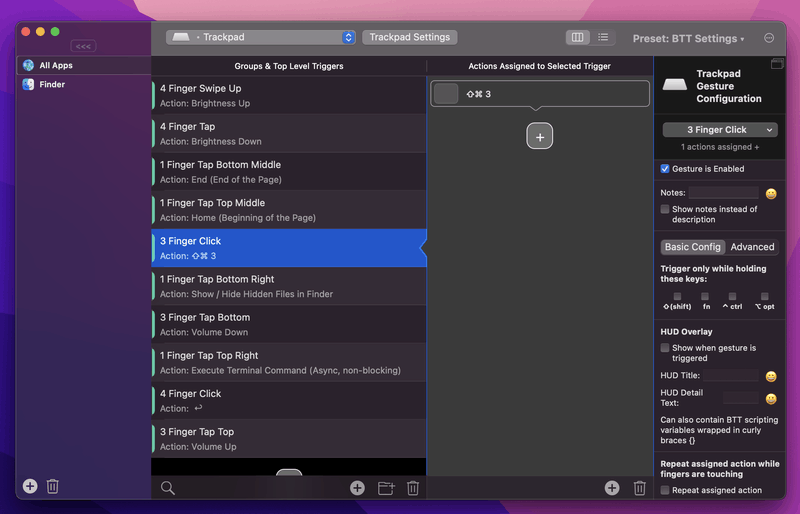The height and width of the screenshot is (514, 800).
Task: Detach the configuration panel window icon
Action: tap(777, 63)
